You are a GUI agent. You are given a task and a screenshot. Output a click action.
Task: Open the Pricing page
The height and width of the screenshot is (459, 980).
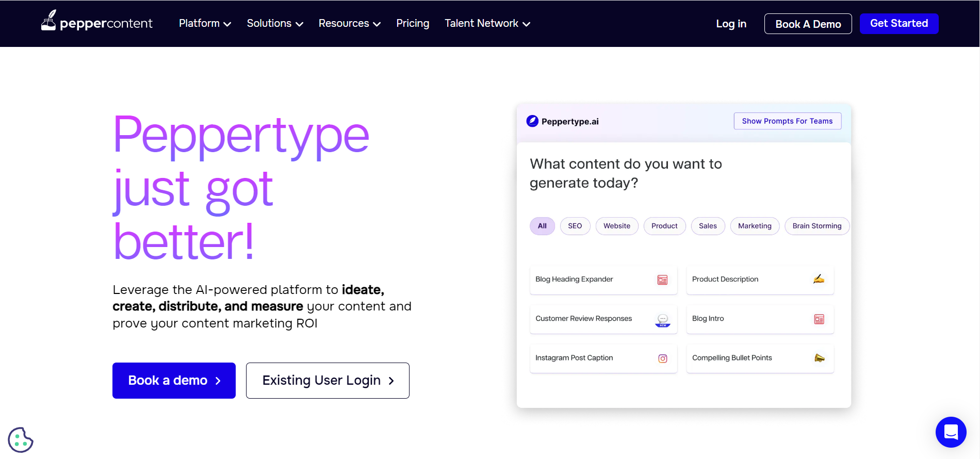pyautogui.click(x=413, y=23)
